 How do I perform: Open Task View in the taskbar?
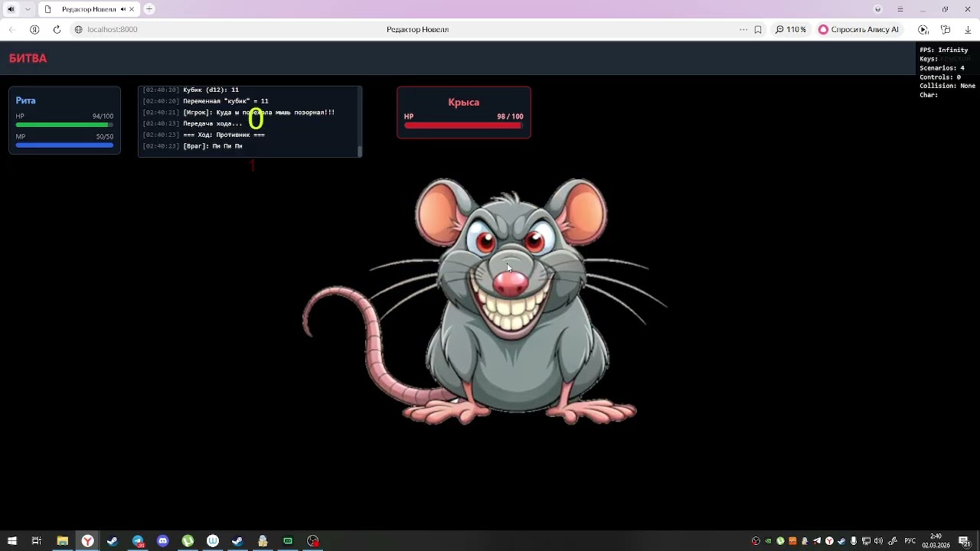36,541
